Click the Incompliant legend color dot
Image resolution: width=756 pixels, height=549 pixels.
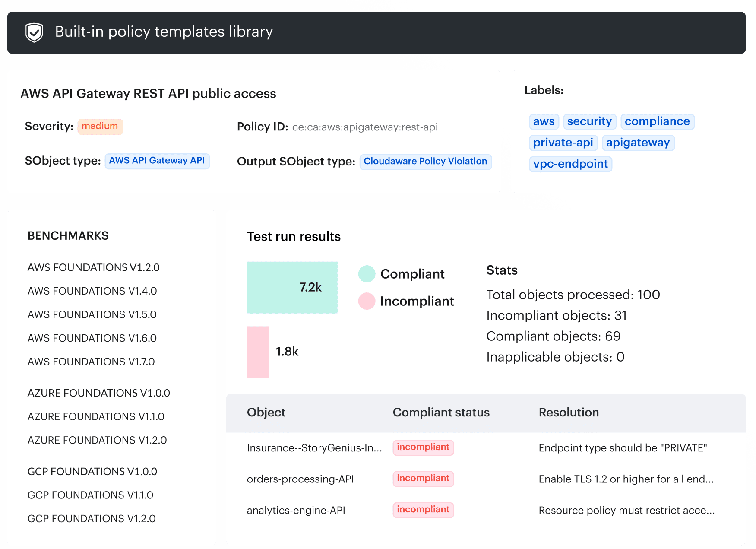[367, 301]
